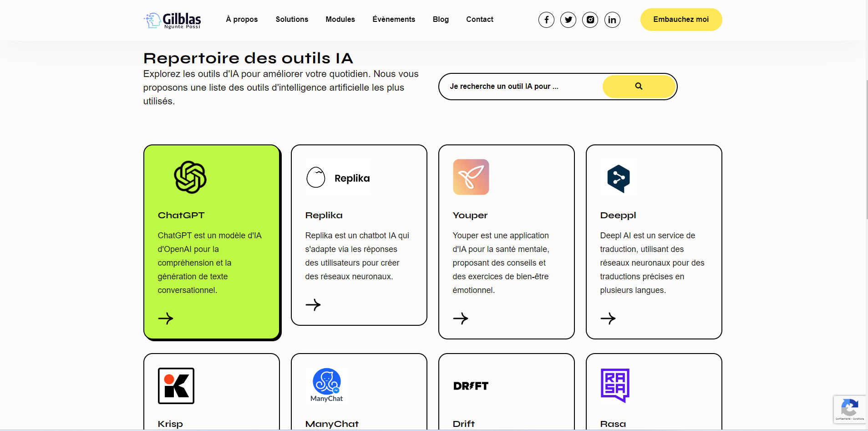Click the ChatGPT logo icon
868x431 pixels.
point(190,177)
